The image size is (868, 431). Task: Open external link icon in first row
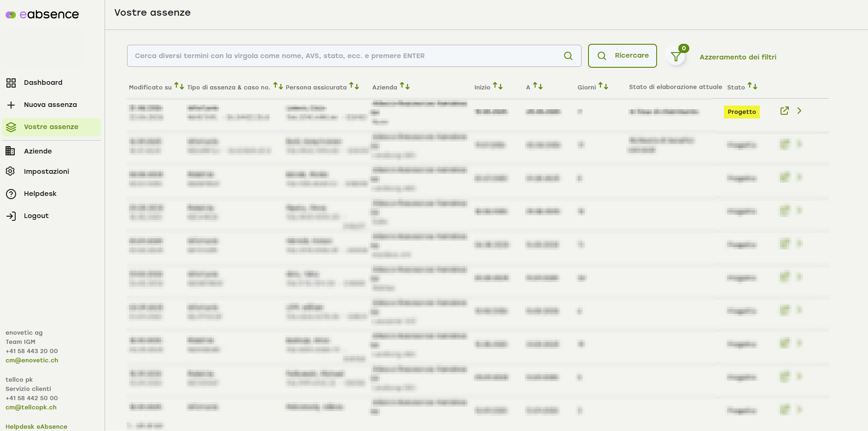pos(785,111)
